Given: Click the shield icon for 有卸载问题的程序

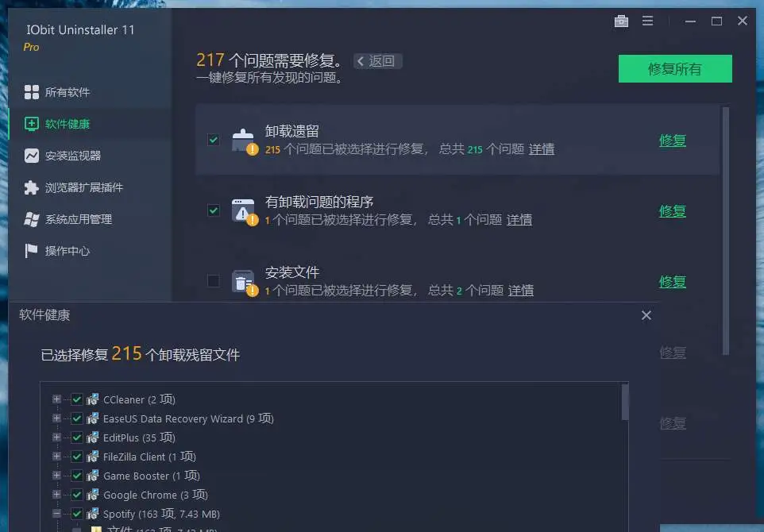Looking at the screenshot, I should pyautogui.click(x=244, y=210).
